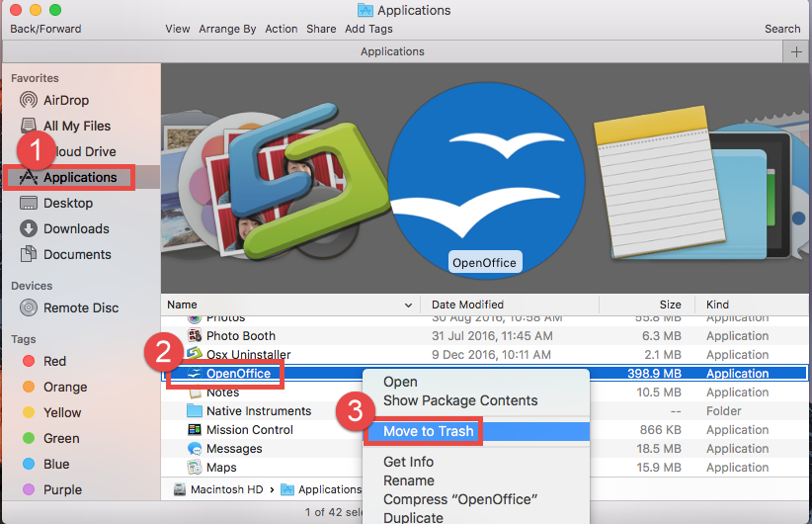Select the Osx Uninstaller row icon
This screenshot has height=524, width=812.
coord(195,354)
